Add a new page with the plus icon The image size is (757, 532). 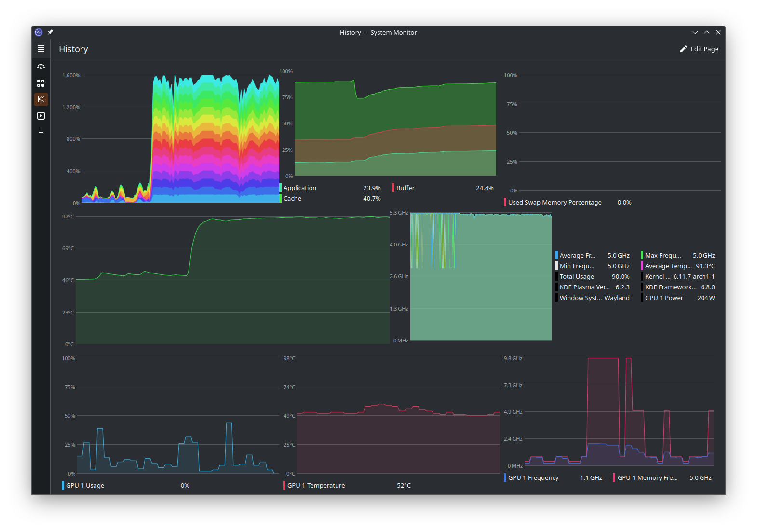tap(41, 132)
